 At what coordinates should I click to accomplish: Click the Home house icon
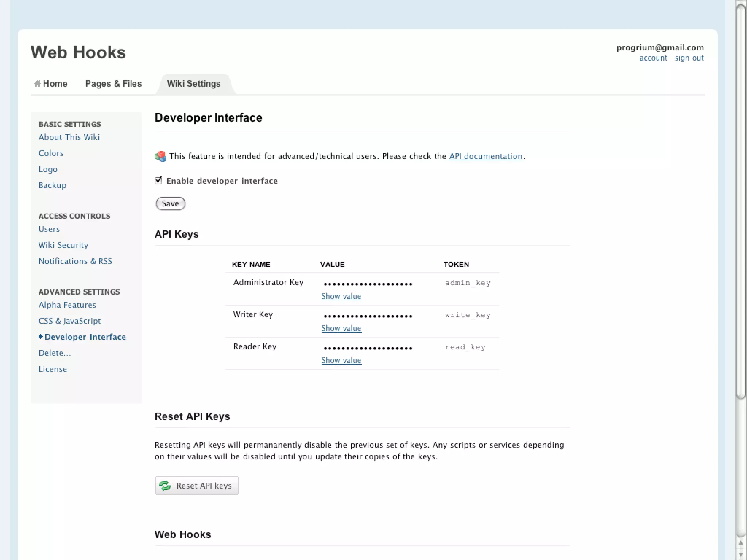pyautogui.click(x=37, y=83)
